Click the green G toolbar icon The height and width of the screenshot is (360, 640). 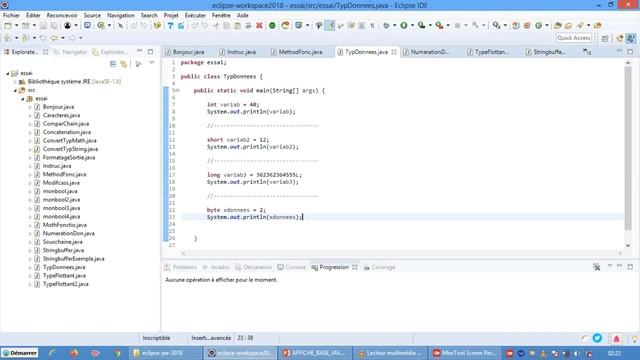point(539,25)
